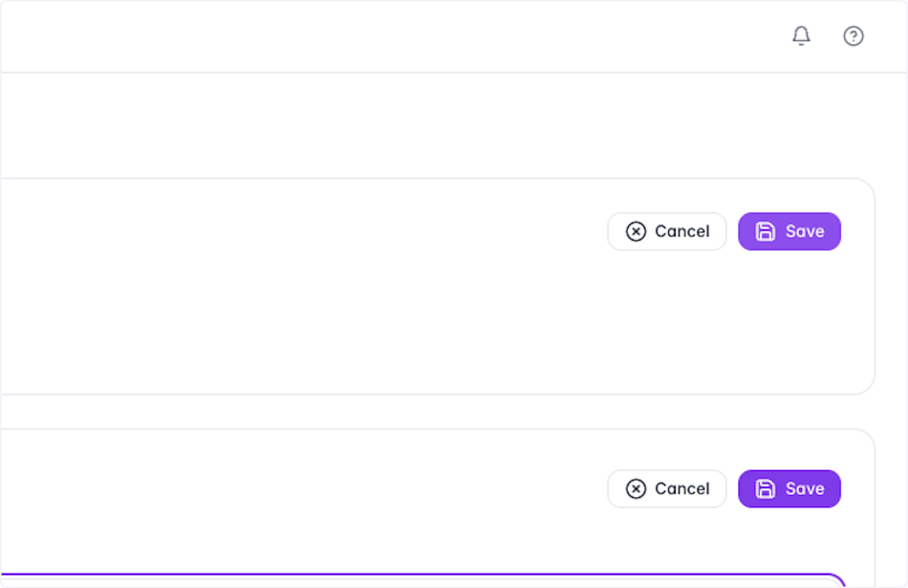Click the floppy disk icon in the upper Save button
Viewport: 908px width, 588px height.
tap(766, 232)
